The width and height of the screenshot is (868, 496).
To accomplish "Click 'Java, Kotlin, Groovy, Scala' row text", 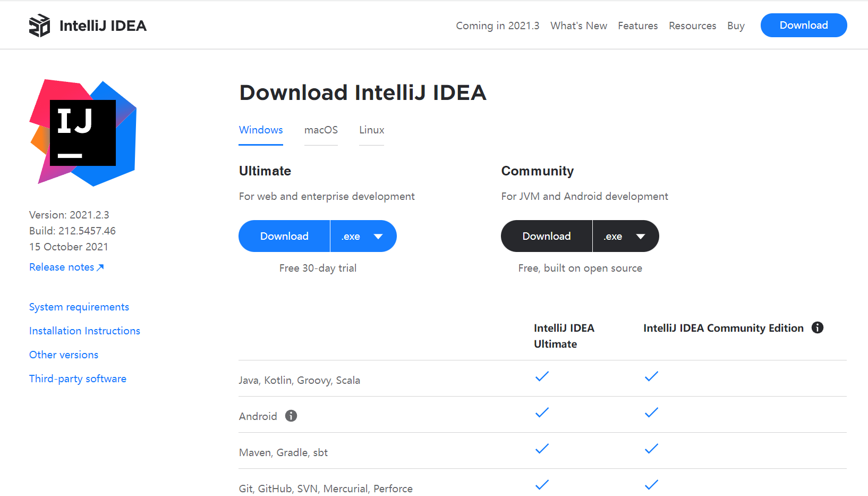I will coord(300,380).
